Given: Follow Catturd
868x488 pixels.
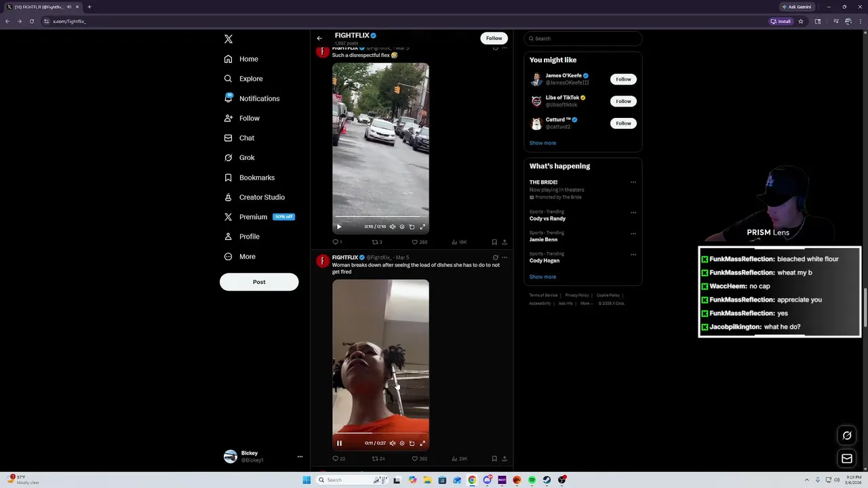Looking at the screenshot, I should 623,123.
